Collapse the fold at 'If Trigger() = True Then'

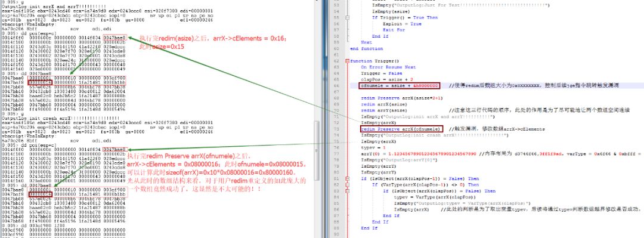coord(348,18)
